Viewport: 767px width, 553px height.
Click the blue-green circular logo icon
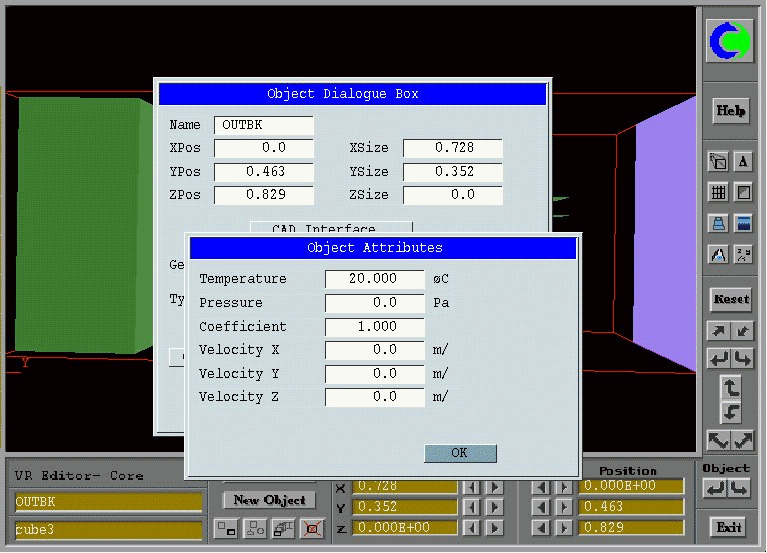pyautogui.click(x=730, y=41)
